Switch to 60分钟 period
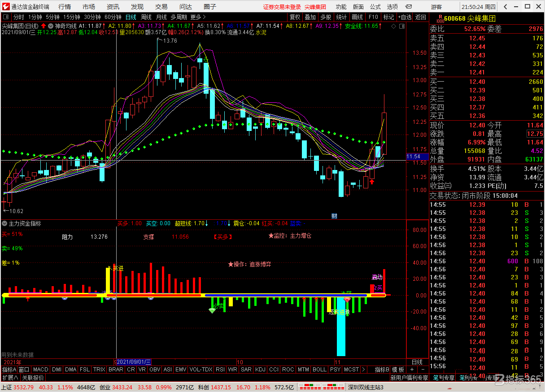Screen dimensions: 545x392 coord(113,17)
